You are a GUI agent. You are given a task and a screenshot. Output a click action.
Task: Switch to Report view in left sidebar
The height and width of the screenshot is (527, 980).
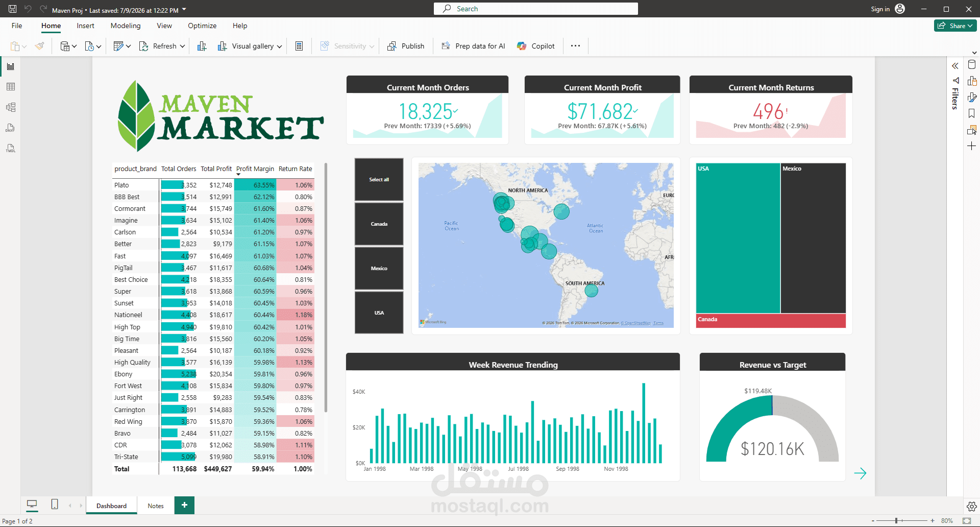tap(11, 66)
